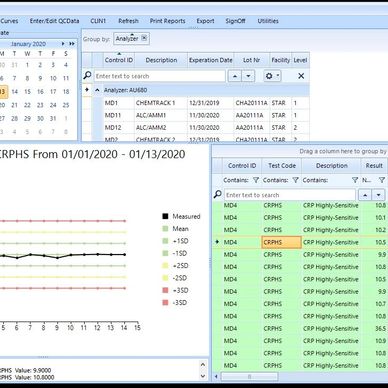Viewport: 388px width, 388px height.
Task: Sort by Facility column
Action: pyautogui.click(x=280, y=60)
